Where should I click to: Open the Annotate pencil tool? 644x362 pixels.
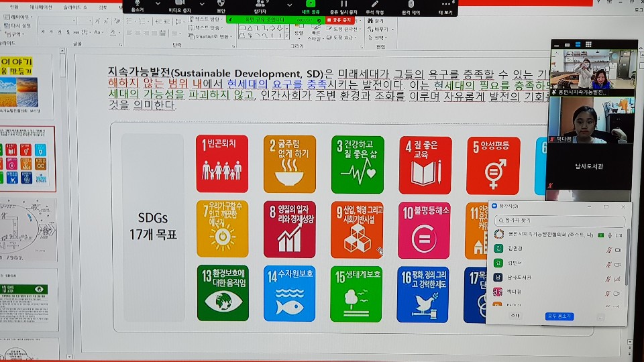click(x=375, y=5)
